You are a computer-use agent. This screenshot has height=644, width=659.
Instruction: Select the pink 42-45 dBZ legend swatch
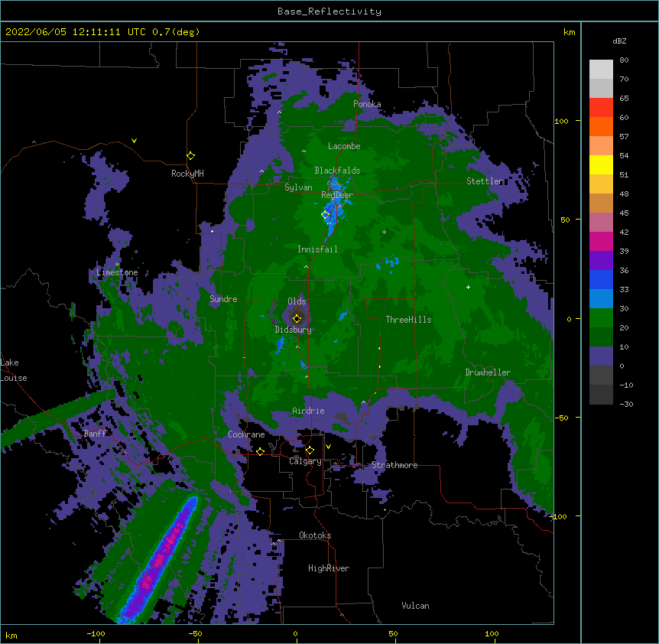tap(601, 223)
